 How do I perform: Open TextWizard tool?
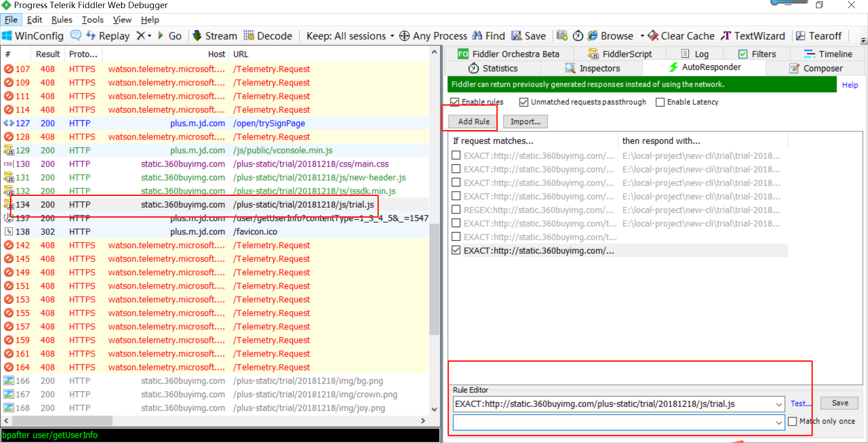click(753, 36)
